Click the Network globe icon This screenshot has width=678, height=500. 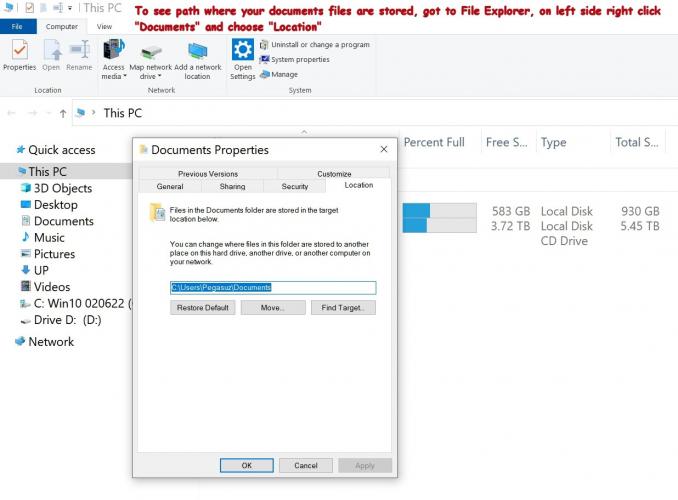point(20,341)
